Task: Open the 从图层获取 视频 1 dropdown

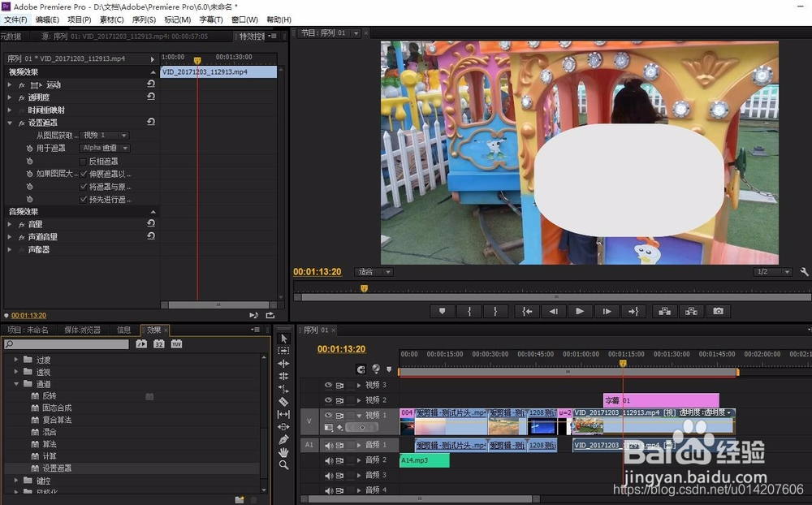Action: 105,136
